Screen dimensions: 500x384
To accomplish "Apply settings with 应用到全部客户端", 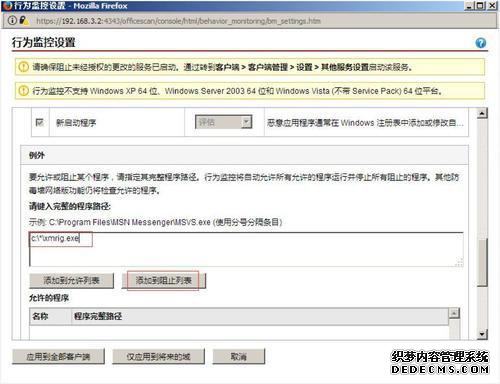I will pyautogui.click(x=58, y=357).
